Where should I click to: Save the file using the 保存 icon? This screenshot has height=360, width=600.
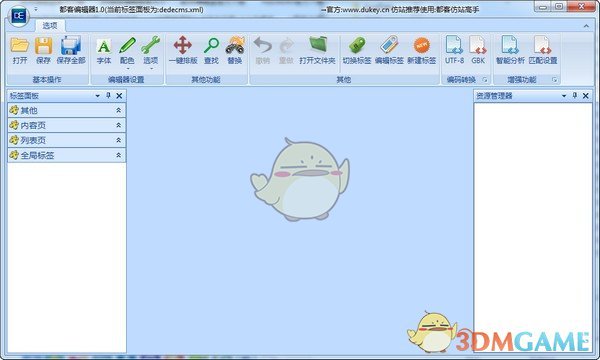(43, 50)
